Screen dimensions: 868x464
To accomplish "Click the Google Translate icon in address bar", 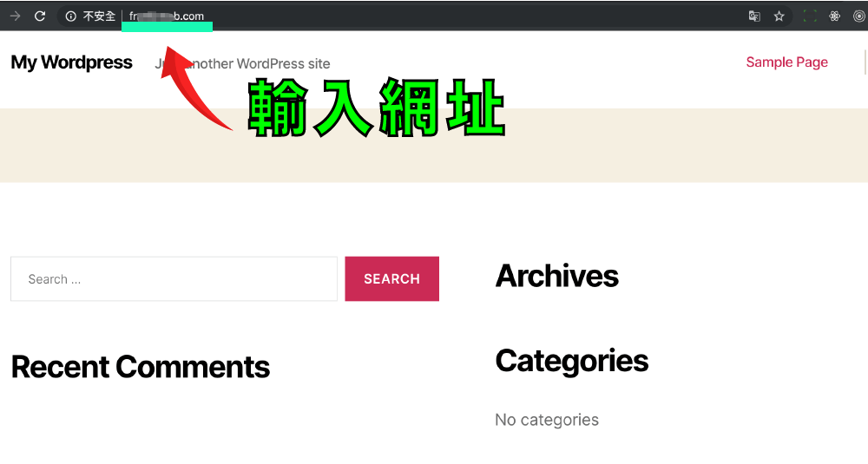I will click(x=754, y=16).
